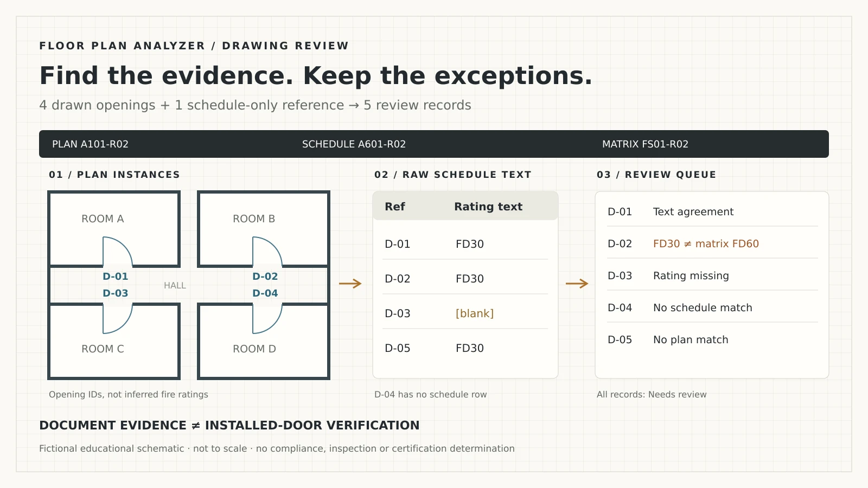This screenshot has height=488, width=868.
Task: Select D-05 in the review queue
Action: 620,340
